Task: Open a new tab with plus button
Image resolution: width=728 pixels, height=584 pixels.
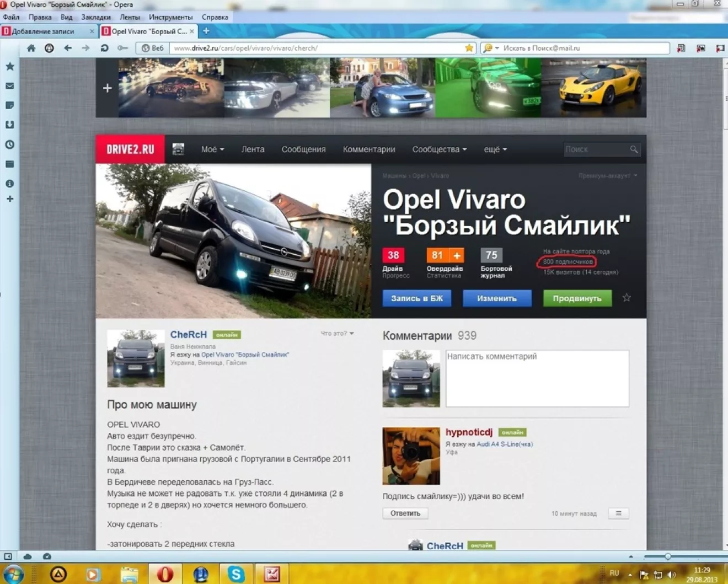Action: pos(206,31)
